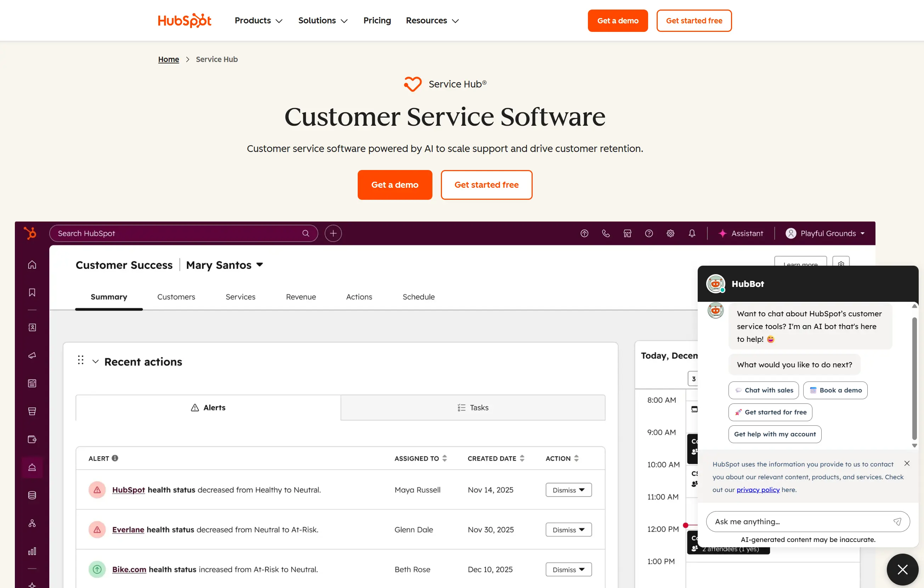Open the privacy policy link
This screenshot has width=924, height=588.
tap(758, 490)
